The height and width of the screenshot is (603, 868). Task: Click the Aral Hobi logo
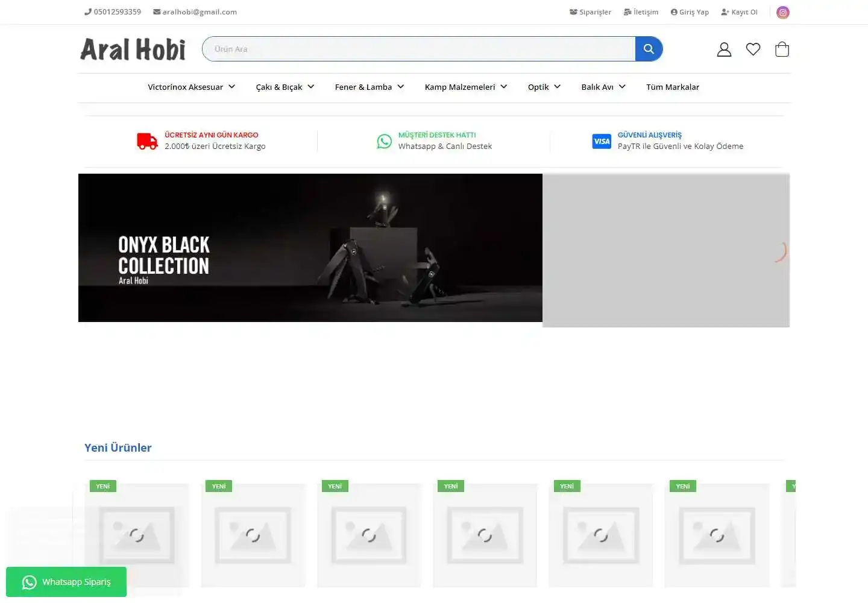pos(133,49)
